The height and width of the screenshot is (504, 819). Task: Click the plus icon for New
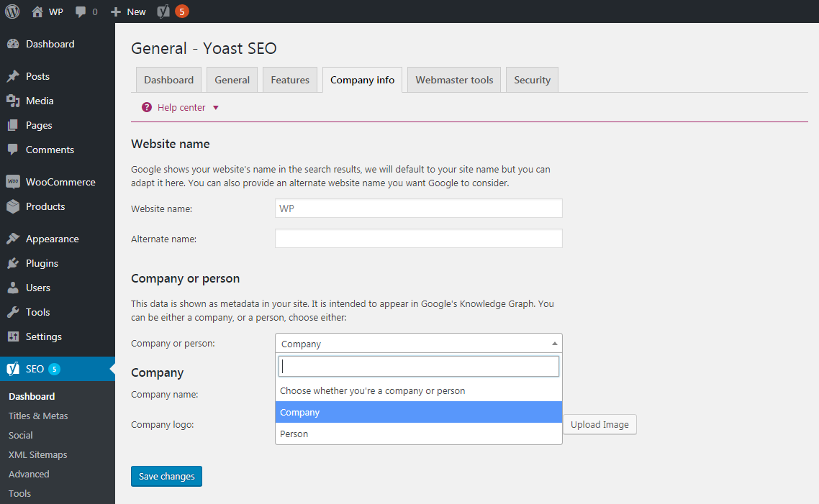click(116, 12)
